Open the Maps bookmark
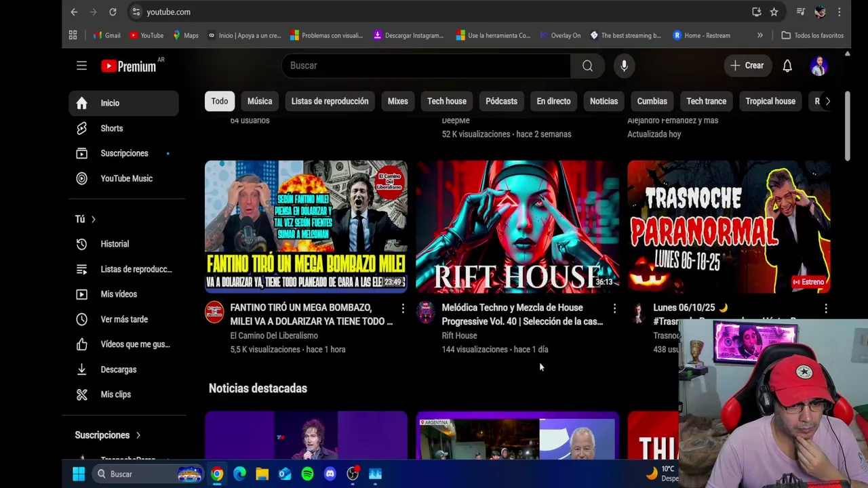The image size is (868, 488). pyautogui.click(x=185, y=35)
